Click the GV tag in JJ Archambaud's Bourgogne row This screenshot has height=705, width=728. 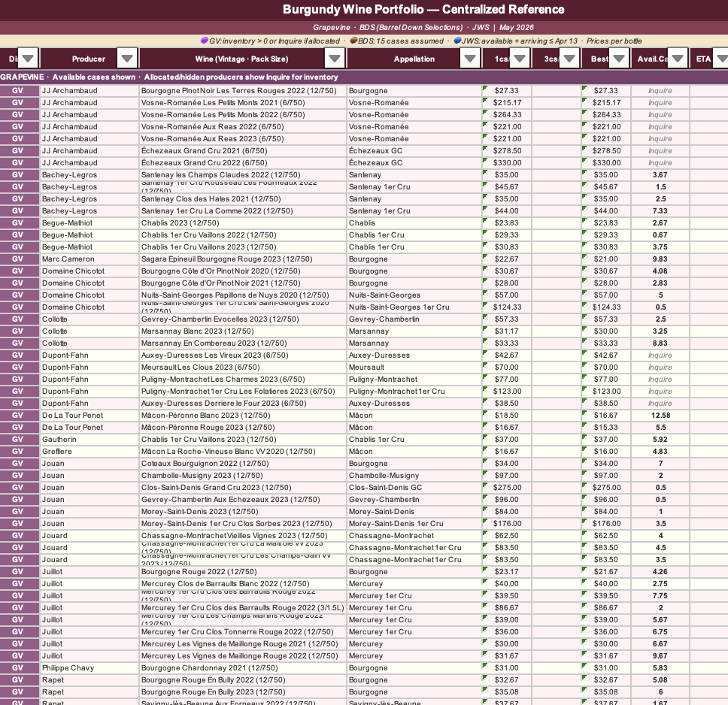[20, 90]
